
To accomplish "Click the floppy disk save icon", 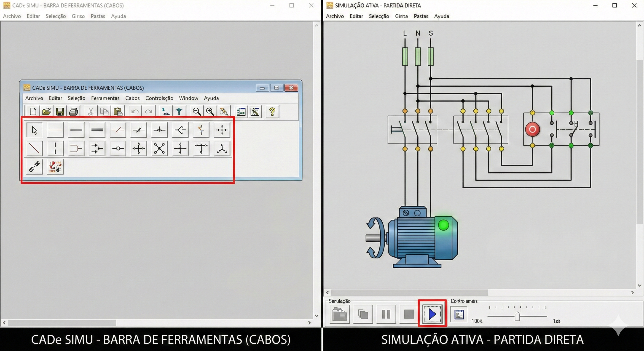I will click(x=60, y=112).
